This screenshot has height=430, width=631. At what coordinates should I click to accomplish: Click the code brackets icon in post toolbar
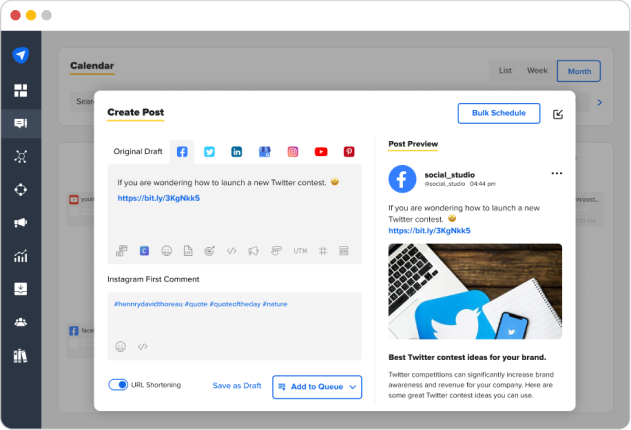click(231, 251)
